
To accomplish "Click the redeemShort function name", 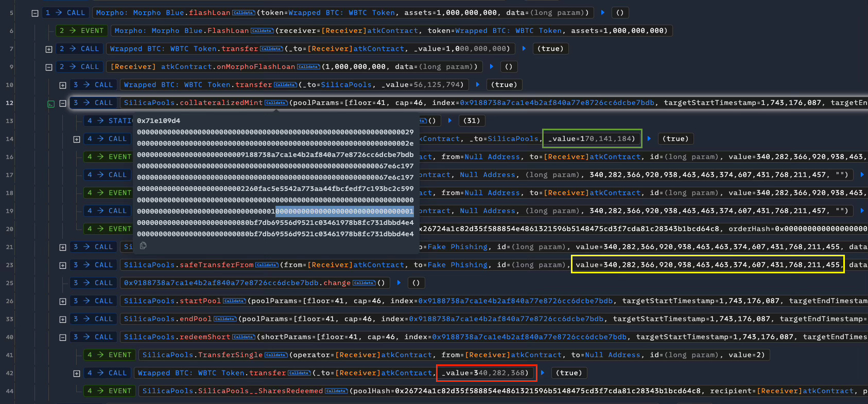I will tap(205, 337).
